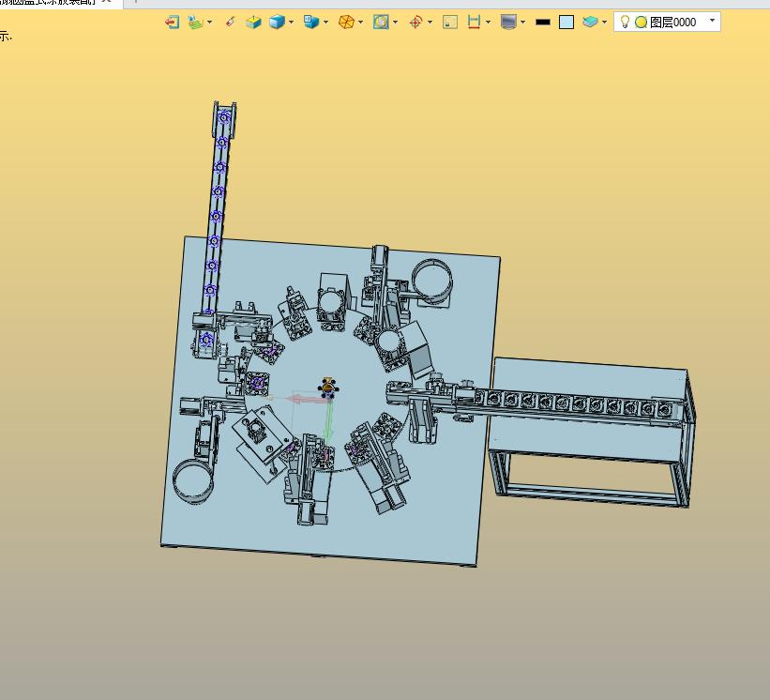This screenshot has height=700, width=770.
Task: Click the orange wireframe polyhedron icon
Action: (x=346, y=23)
